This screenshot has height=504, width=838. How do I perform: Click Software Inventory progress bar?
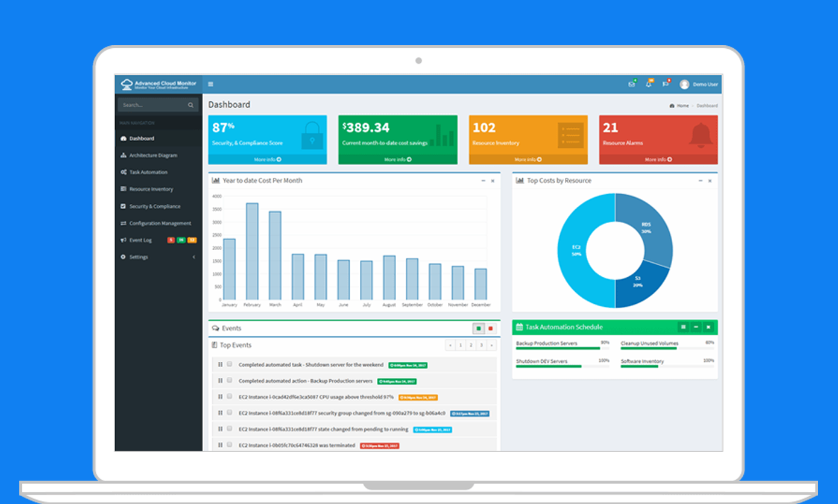(667, 367)
